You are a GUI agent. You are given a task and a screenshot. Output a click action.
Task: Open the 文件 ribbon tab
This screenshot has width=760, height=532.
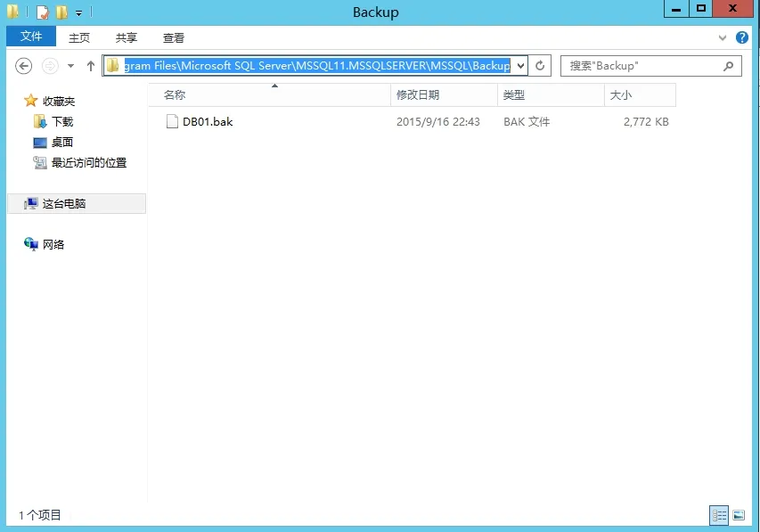pos(31,37)
